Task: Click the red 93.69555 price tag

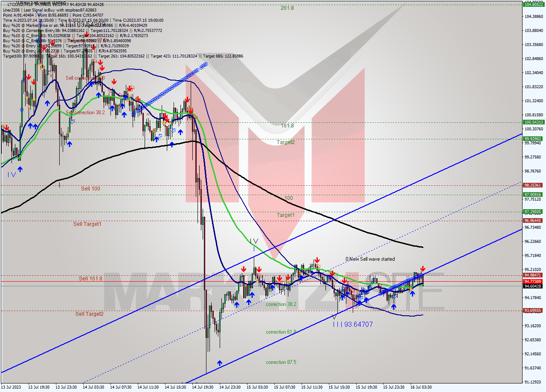Action: coord(533,311)
